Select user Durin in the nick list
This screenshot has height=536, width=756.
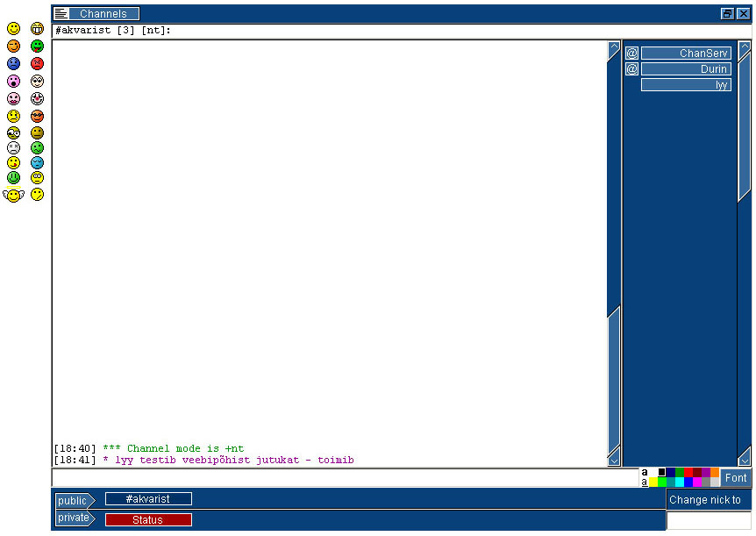click(686, 69)
